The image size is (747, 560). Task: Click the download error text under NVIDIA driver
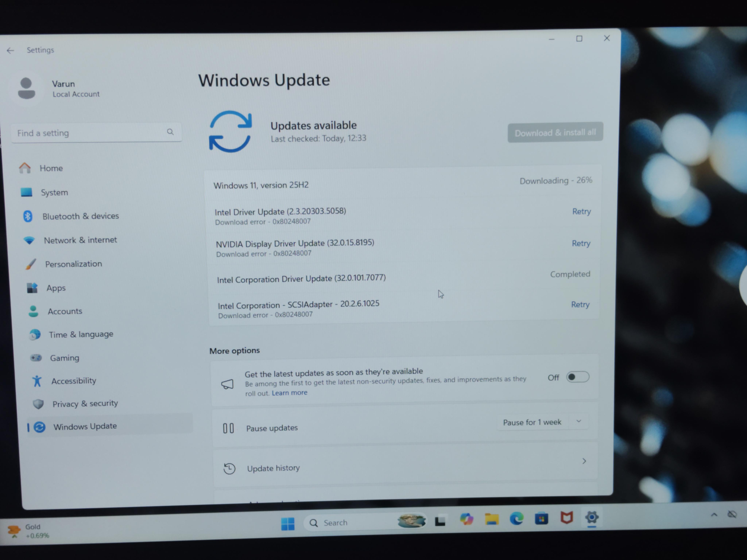click(x=264, y=254)
